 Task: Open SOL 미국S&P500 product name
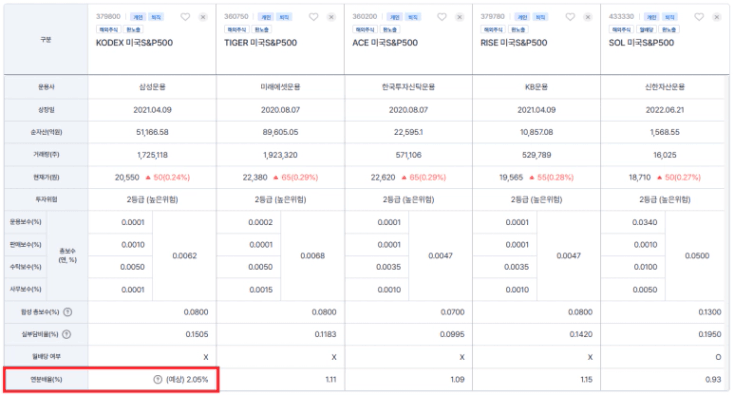[x=641, y=43]
